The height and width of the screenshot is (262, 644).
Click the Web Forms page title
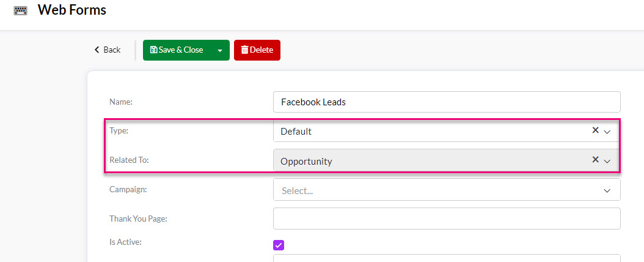coord(72,10)
